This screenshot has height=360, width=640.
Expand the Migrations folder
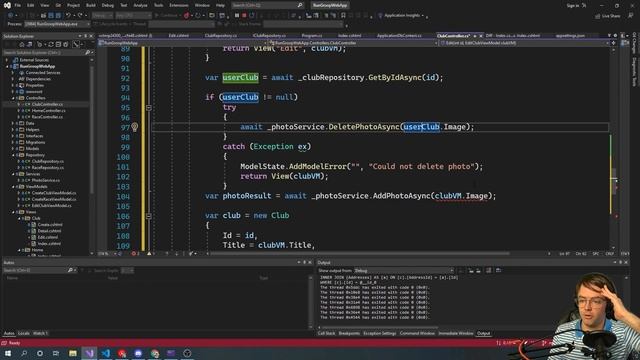click(13, 142)
